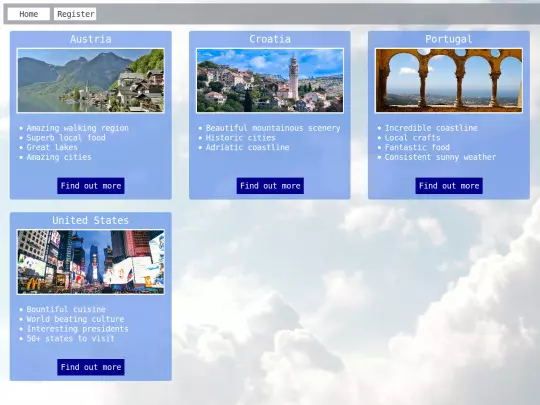The height and width of the screenshot is (405, 540).
Task: Go to the Register page
Action: pyautogui.click(x=75, y=14)
